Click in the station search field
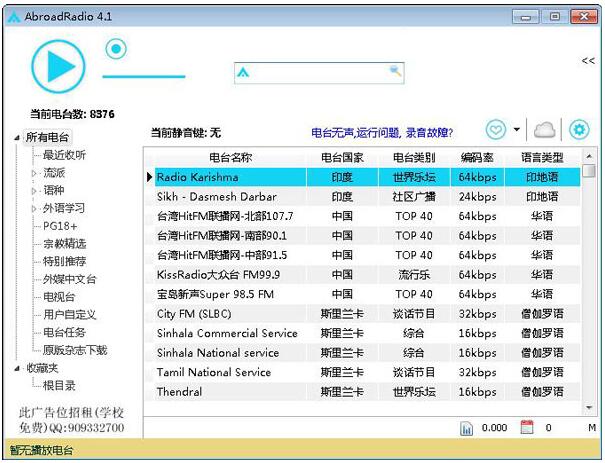 tap(319, 73)
